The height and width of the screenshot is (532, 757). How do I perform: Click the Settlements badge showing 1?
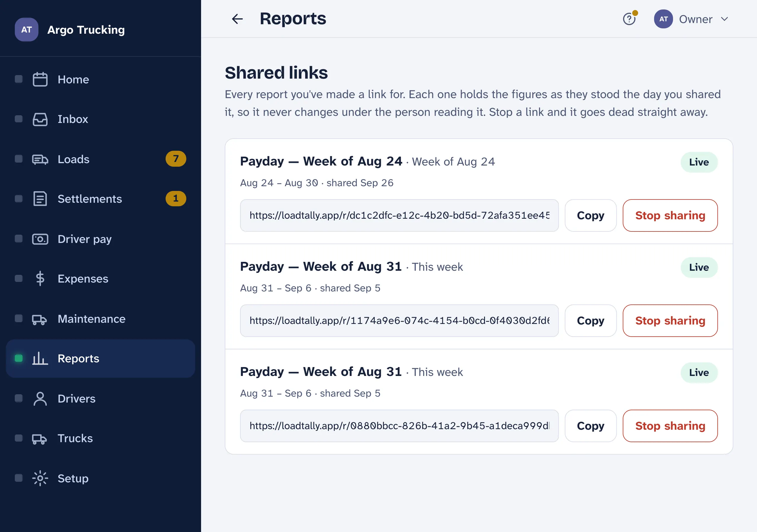point(176,199)
